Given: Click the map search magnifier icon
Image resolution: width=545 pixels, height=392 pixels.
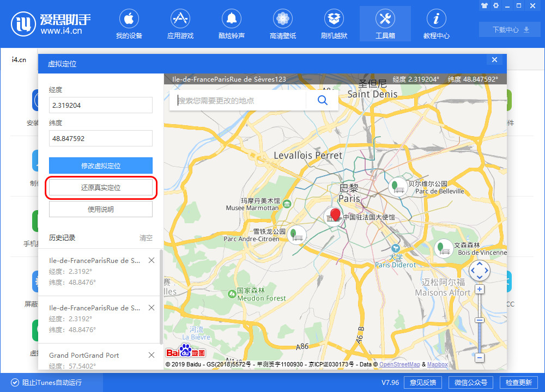Looking at the screenshot, I should pos(322,100).
